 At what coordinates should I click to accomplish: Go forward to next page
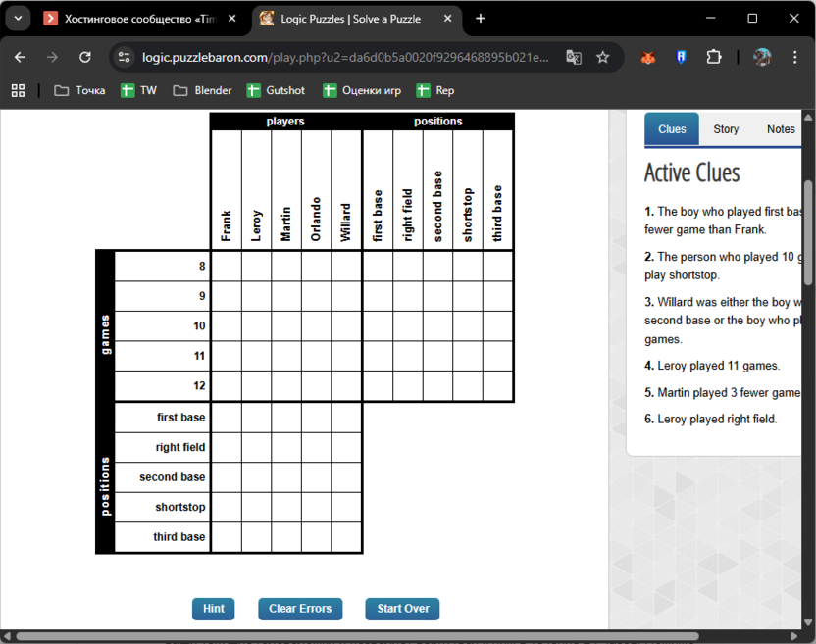[x=52, y=57]
